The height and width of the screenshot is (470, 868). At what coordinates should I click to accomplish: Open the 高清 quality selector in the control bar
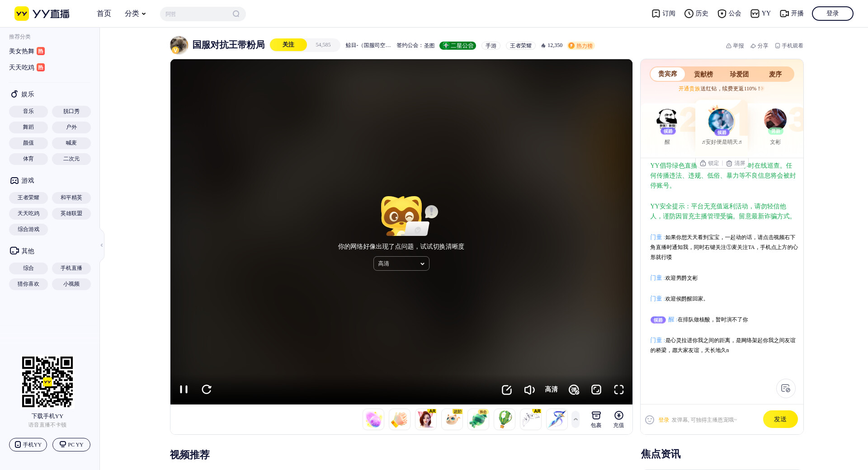[x=551, y=389]
